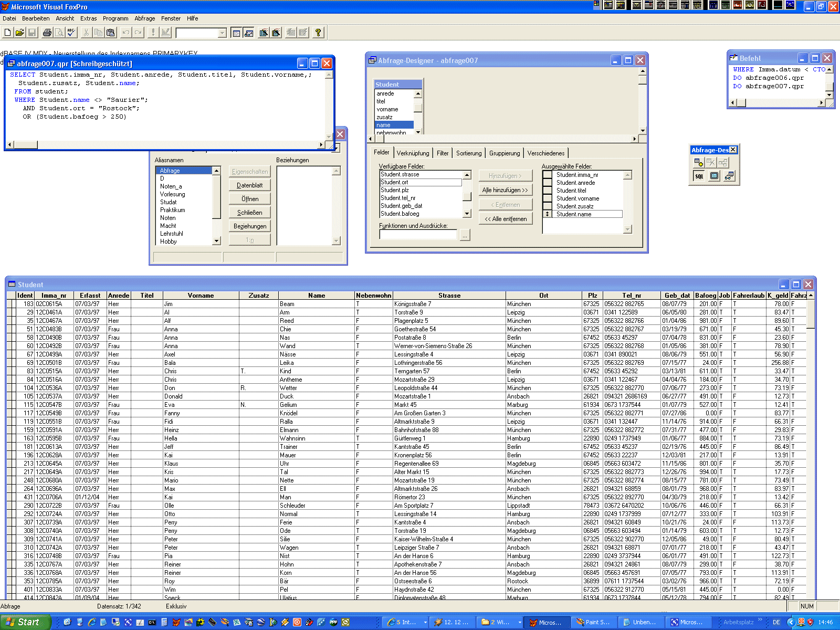840x630 pixels.
Task: Click the Save diskette icon in toolbar
Action: [x=32, y=33]
